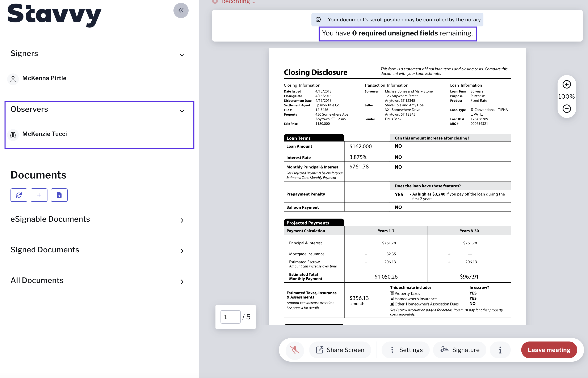Refresh the documents list
The height and width of the screenshot is (378, 588).
pos(19,195)
